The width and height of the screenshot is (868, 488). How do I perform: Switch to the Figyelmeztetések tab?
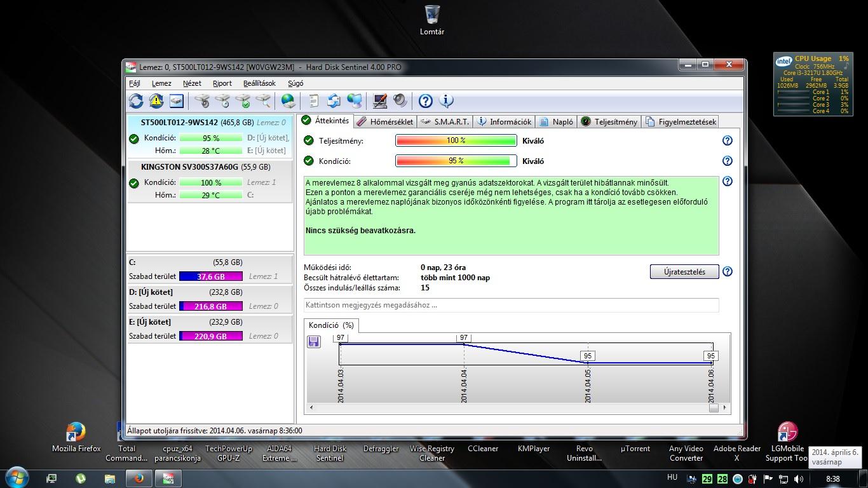click(x=681, y=121)
